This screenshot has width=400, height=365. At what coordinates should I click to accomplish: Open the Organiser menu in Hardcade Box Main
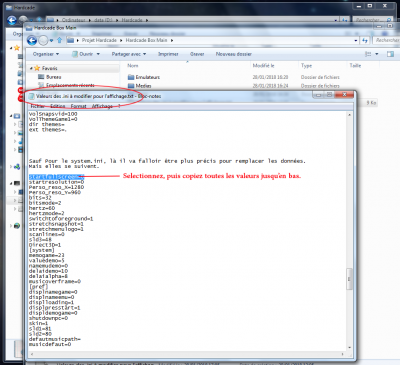pos(46,54)
